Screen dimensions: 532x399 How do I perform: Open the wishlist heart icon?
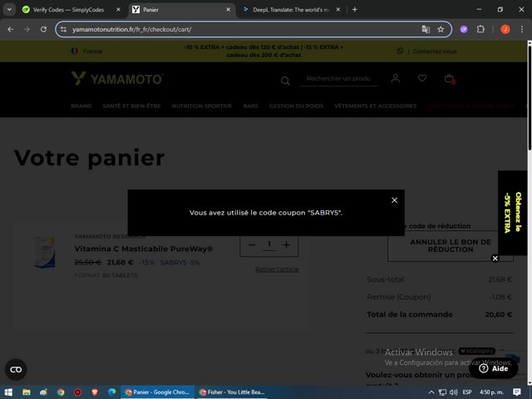tap(422, 78)
